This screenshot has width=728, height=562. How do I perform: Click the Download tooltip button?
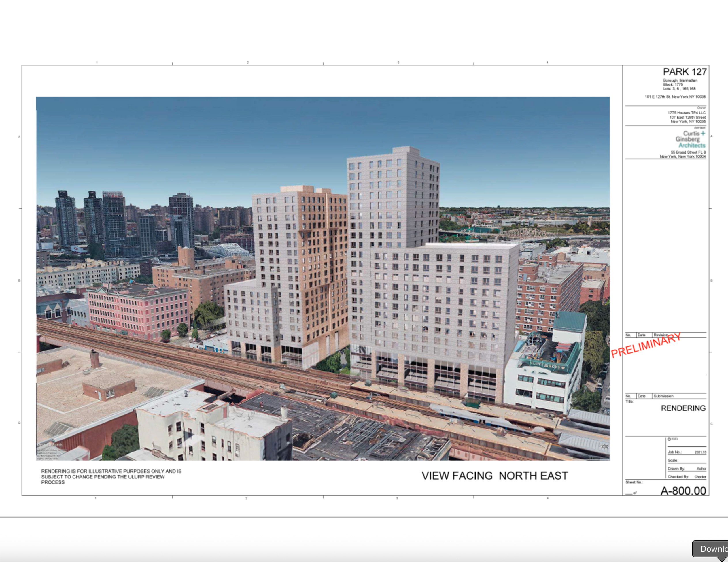tap(712, 549)
